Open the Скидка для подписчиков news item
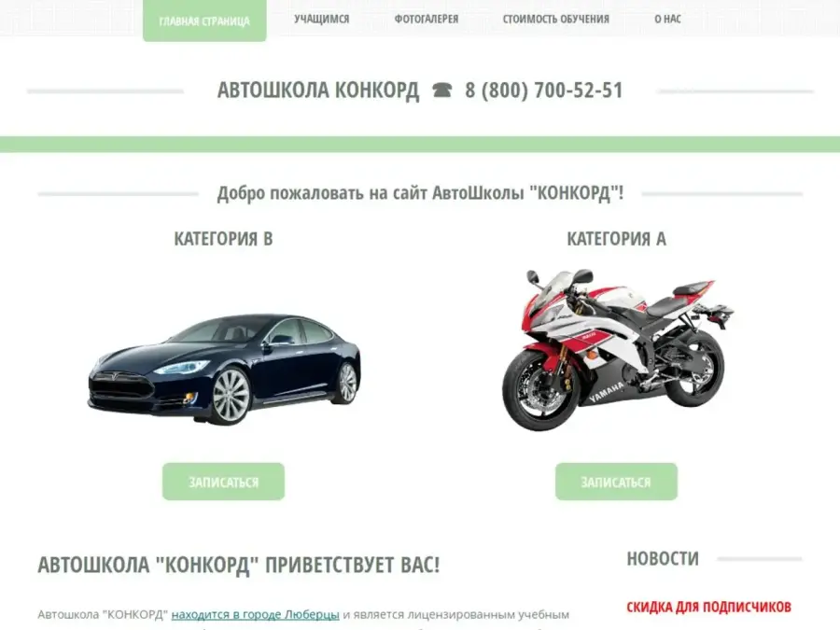This screenshot has width=840, height=630. pyautogui.click(x=708, y=607)
